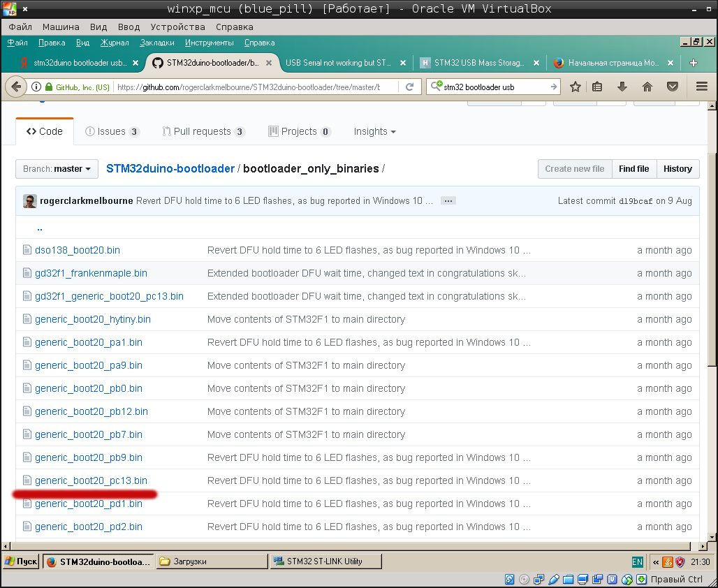Screen dimensions: 718x588
Task: Open generic_boot20_hytiny.bin file
Action: pyautogui.click(x=92, y=319)
